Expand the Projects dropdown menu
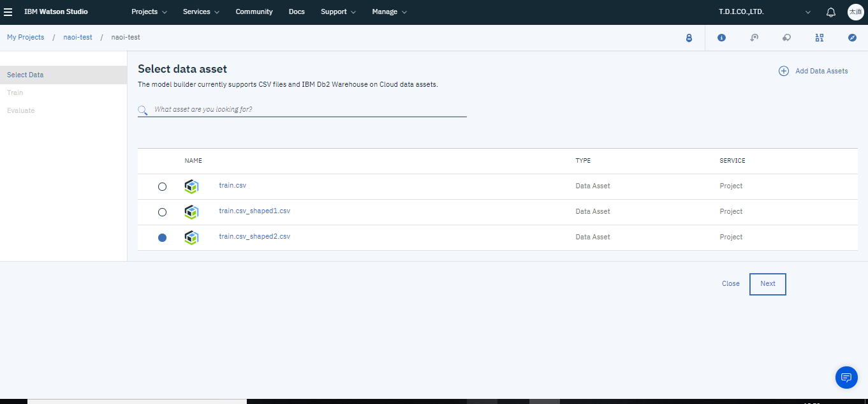 click(x=149, y=12)
